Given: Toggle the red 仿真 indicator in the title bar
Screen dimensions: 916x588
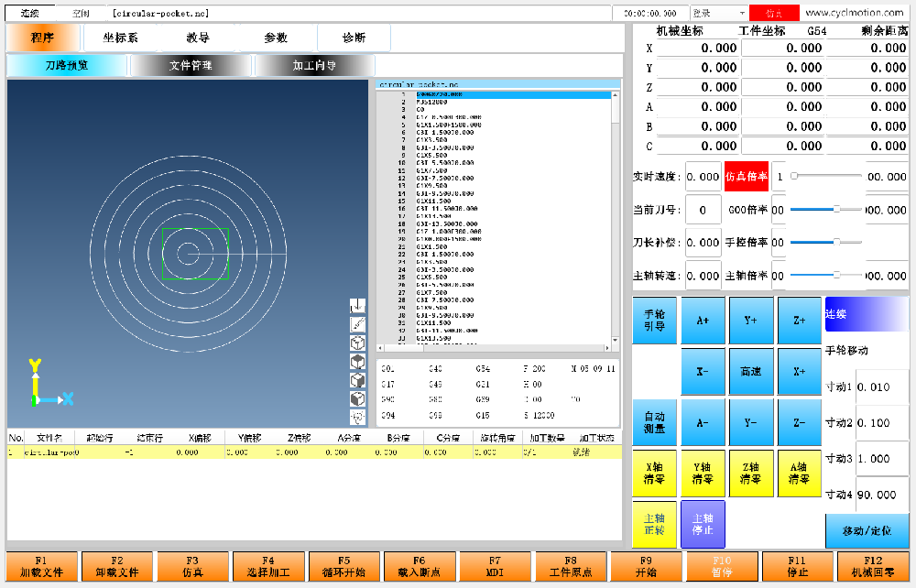Looking at the screenshot, I should point(774,13).
